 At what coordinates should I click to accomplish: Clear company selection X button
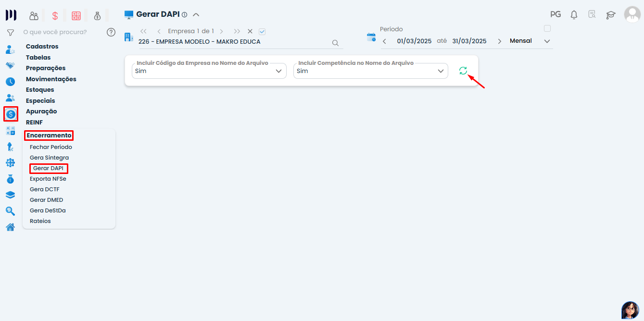click(250, 31)
